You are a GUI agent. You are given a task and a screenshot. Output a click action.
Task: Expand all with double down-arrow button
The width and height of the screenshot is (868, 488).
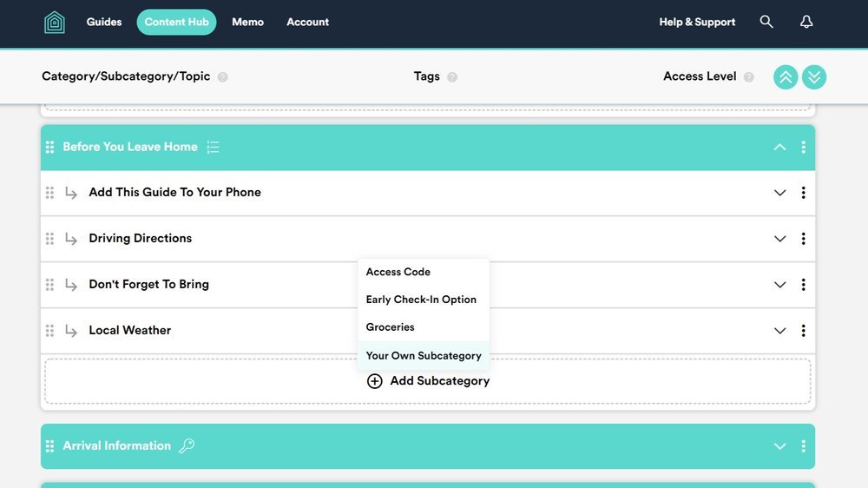814,77
